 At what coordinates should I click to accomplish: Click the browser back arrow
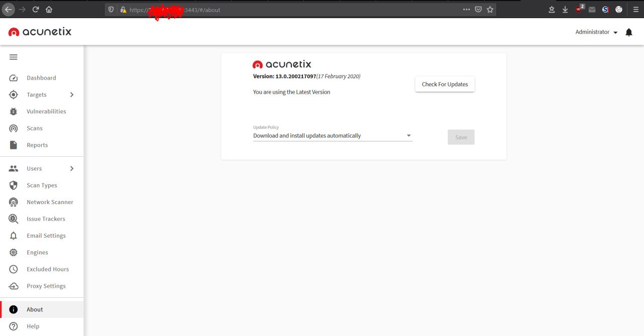[8, 10]
